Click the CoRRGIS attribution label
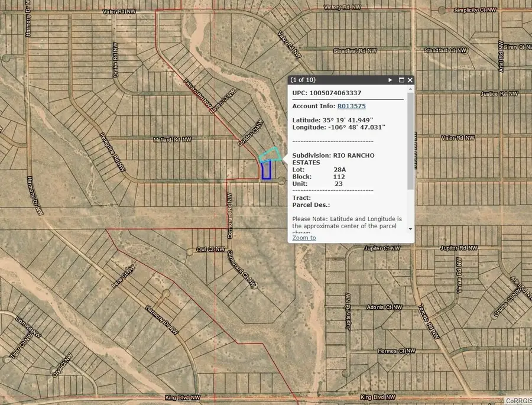The height and width of the screenshot is (405, 532). [x=518, y=400]
